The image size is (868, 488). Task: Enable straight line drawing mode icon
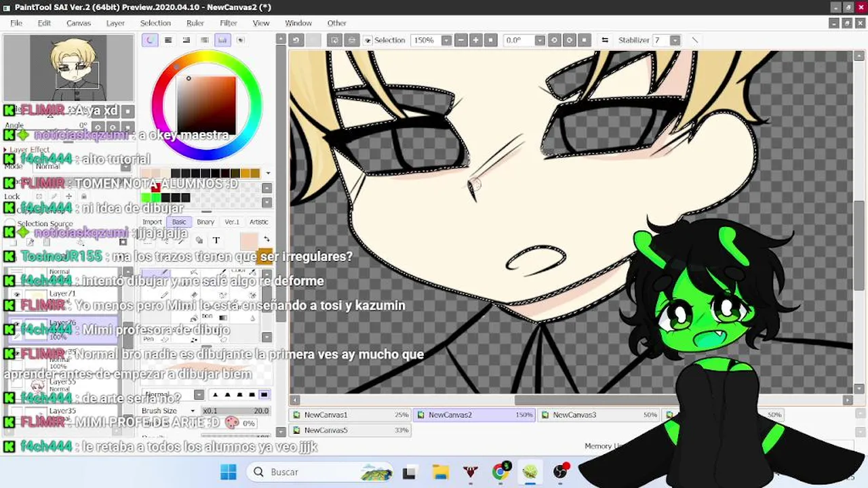tap(695, 40)
